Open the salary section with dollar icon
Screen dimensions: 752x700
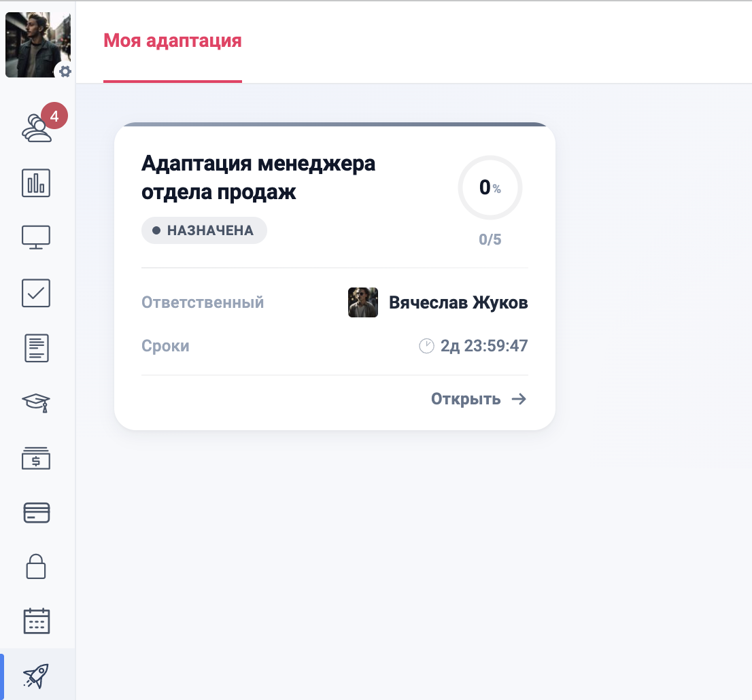(x=37, y=458)
